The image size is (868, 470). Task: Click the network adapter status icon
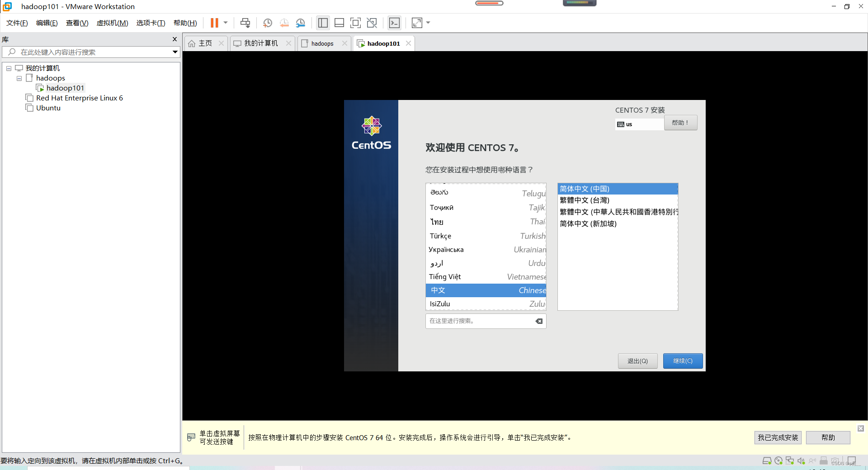pos(790,461)
